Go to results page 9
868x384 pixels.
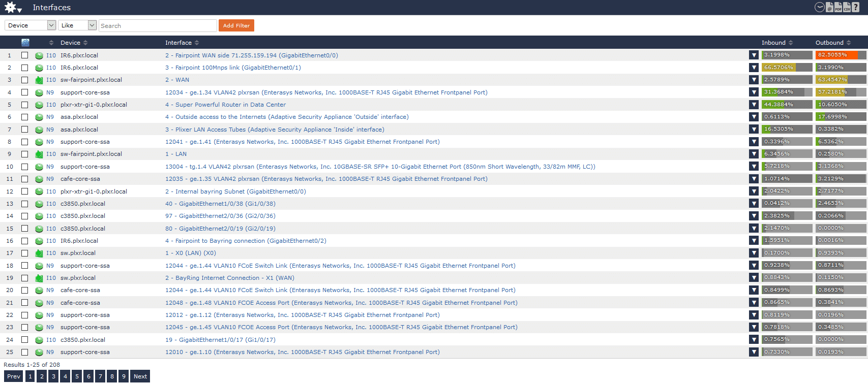pyautogui.click(x=124, y=376)
